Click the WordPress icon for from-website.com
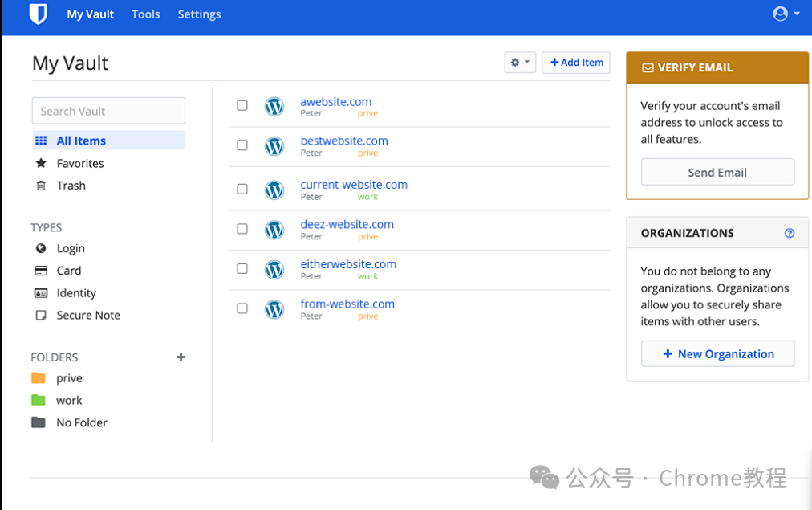The image size is (812, 510). (274, 309)
